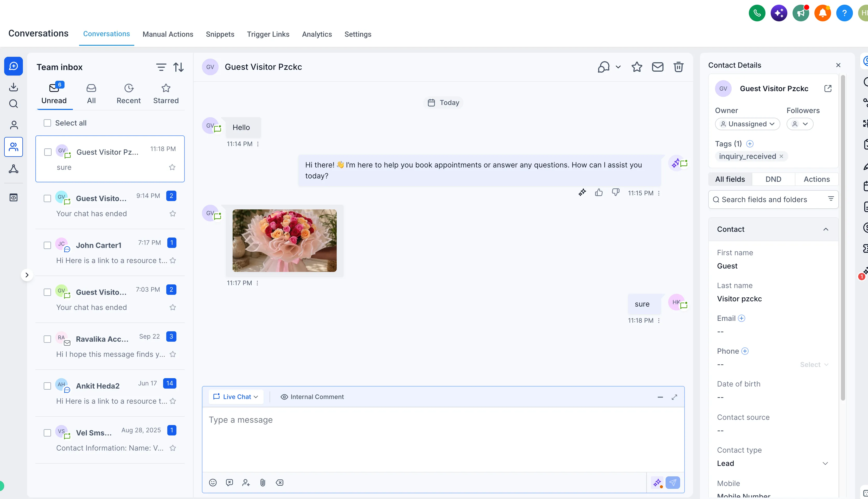
Task: Open the orange notifications bell
Action: pos(822,13)
